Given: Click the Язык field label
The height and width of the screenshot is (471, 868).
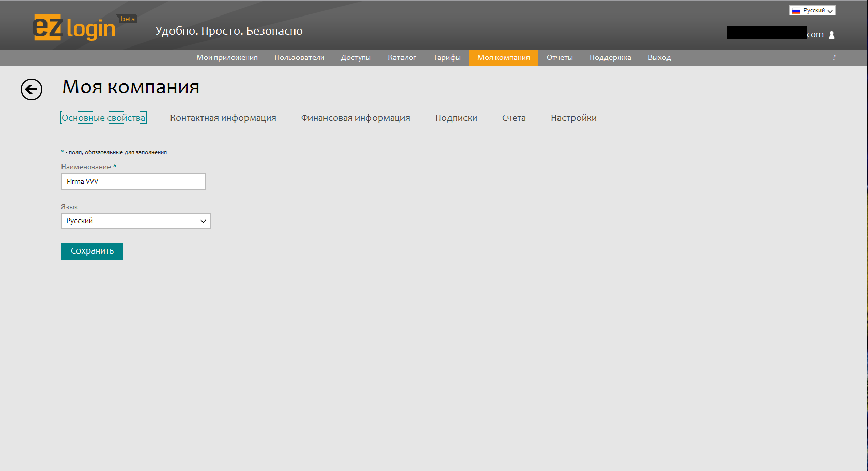Looking at the screenshot, I should click(69, 207).
